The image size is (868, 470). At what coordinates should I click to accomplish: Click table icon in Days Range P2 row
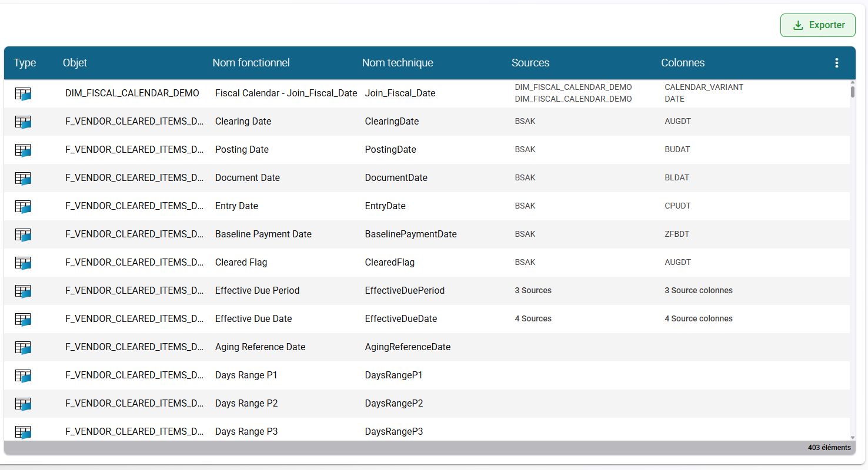point(23,404)
